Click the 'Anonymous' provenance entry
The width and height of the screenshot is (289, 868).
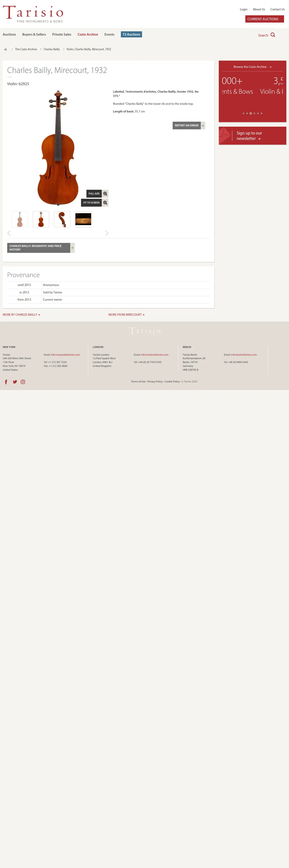(x=51, y=285)
